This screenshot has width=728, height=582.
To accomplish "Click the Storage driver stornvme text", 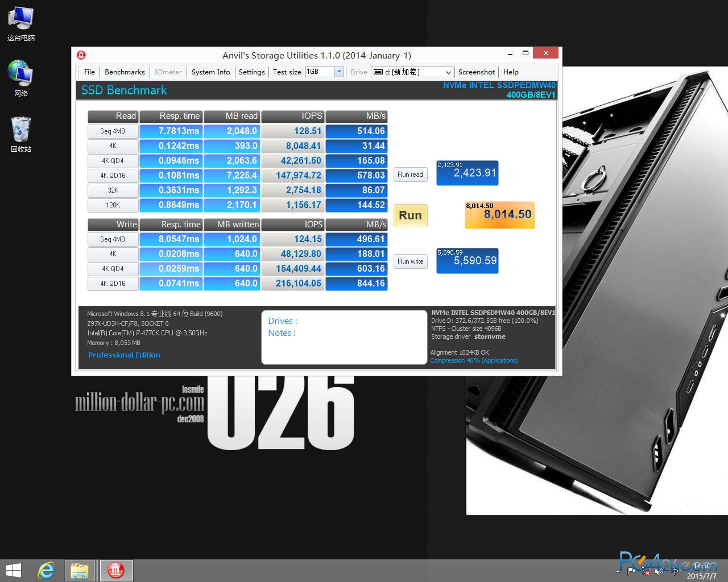I will click(x=468, y=336).
